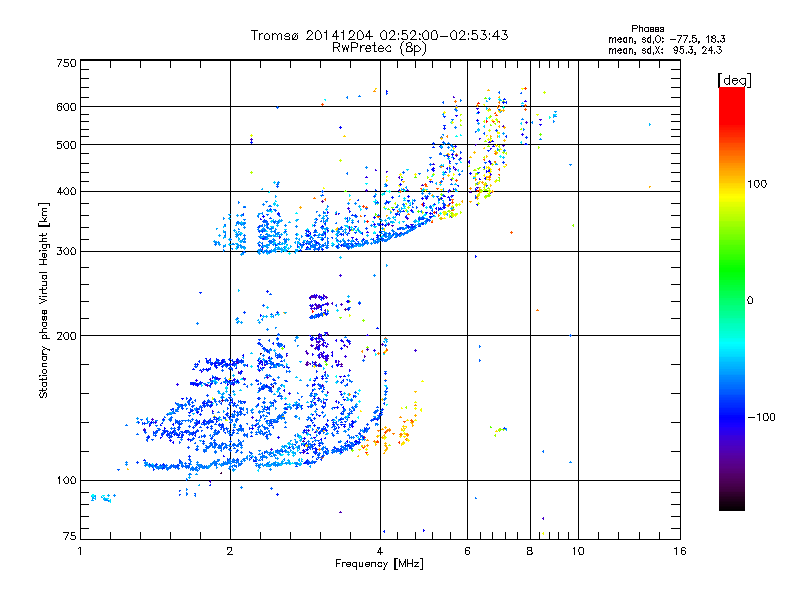Click the '1' x-axis tick label
The height and width of the screenshot is (600, 800).
(x=80, y=551)
